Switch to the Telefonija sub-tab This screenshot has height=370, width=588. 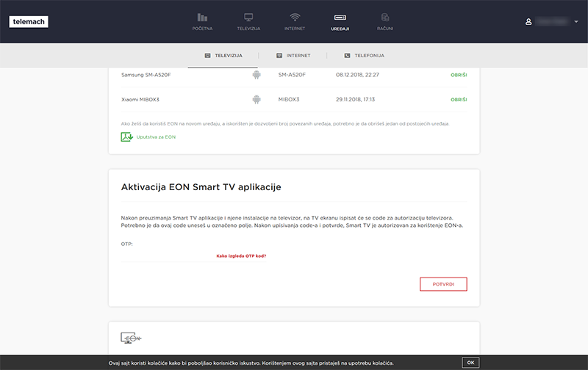tap(364, 55)
